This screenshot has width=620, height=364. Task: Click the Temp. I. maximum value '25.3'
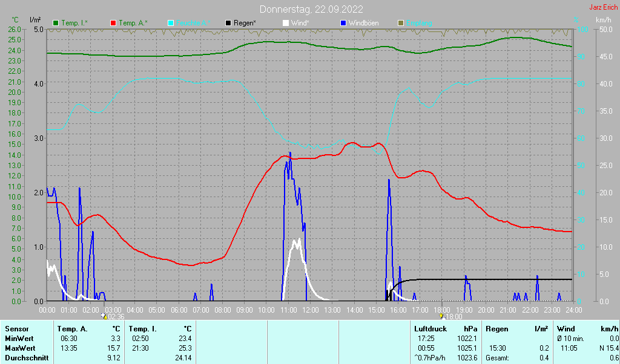click(x=185, y=349)
